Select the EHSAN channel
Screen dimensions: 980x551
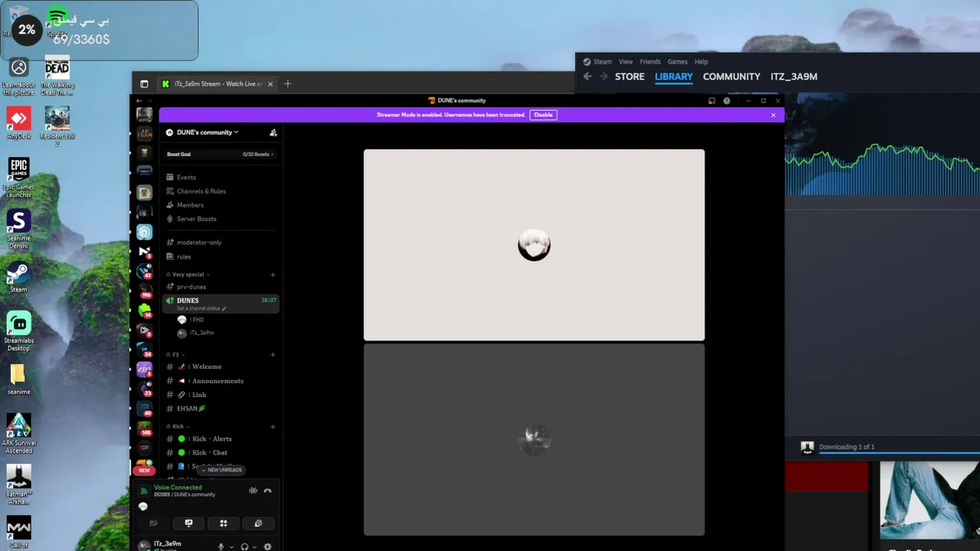220,408
